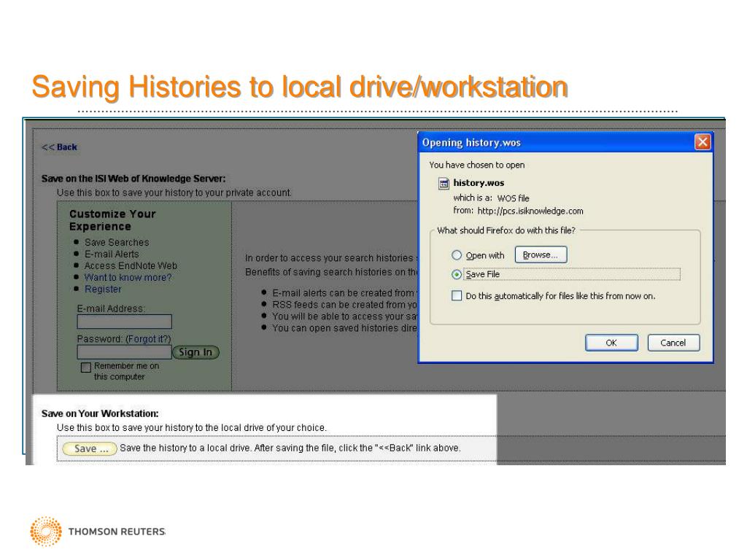Select the Open with radio button
The image size is (747, 560).
[457, 255]
